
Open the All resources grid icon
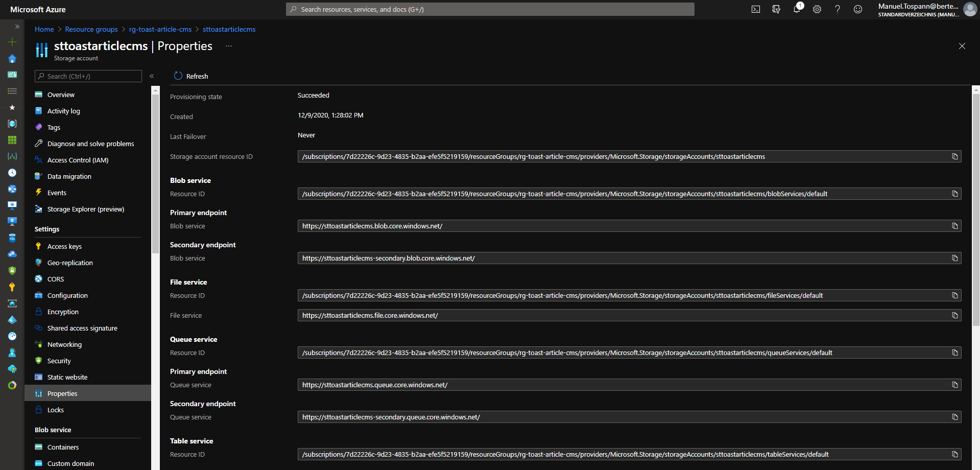12,140
